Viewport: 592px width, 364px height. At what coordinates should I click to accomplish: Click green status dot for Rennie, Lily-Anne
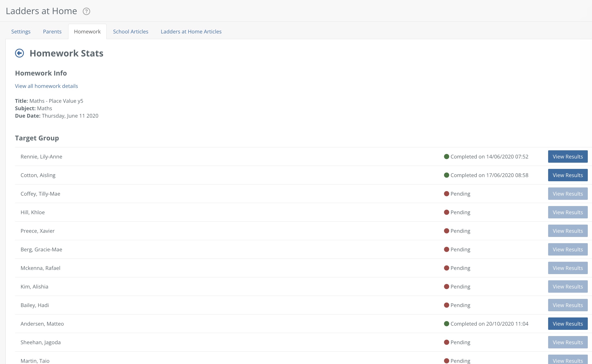(446, 156)
